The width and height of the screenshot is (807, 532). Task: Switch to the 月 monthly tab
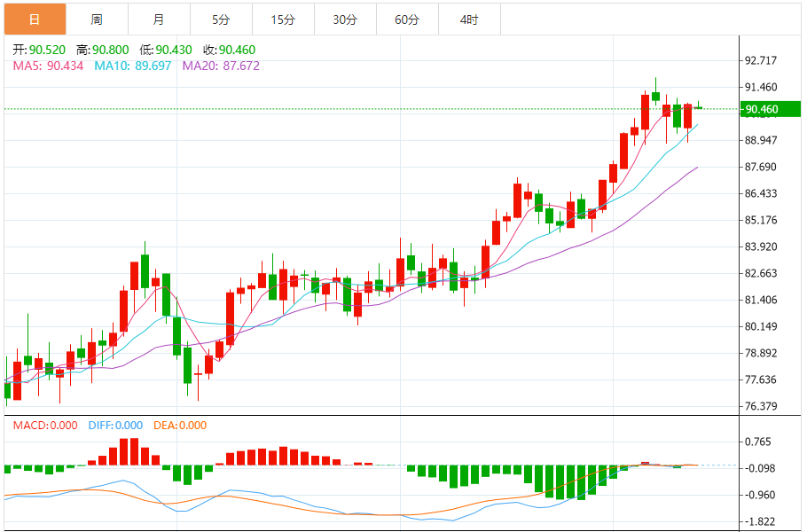pos(159,20)
